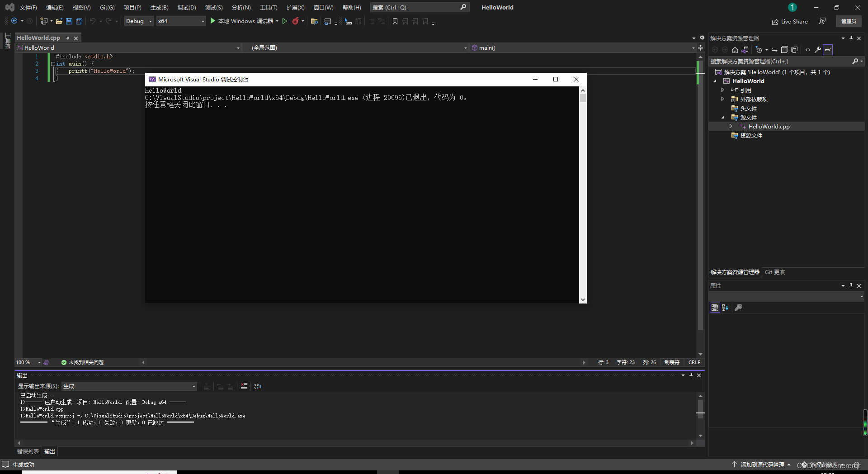Click the Find in Files folder icon
The image size is (868, 474).
coord(314,21)
